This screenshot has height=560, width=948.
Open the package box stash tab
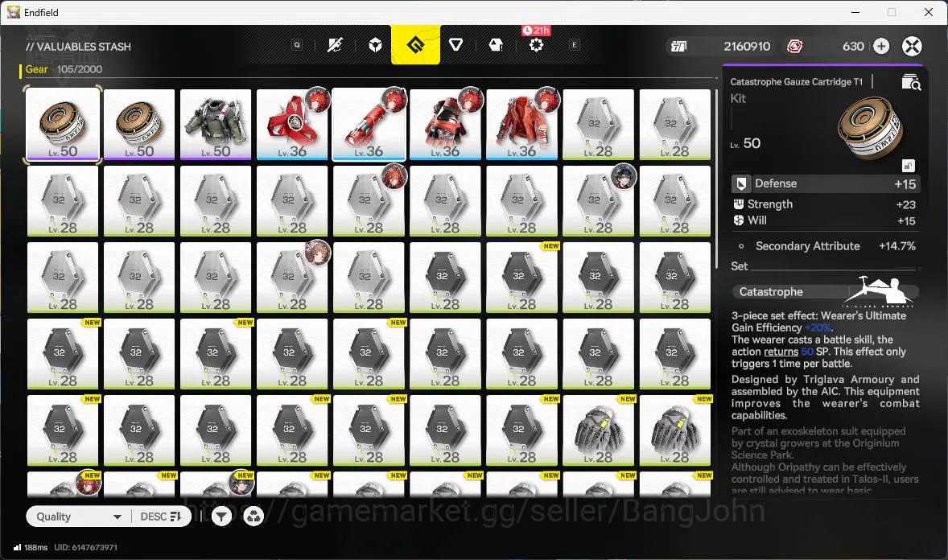click(496, 45)
